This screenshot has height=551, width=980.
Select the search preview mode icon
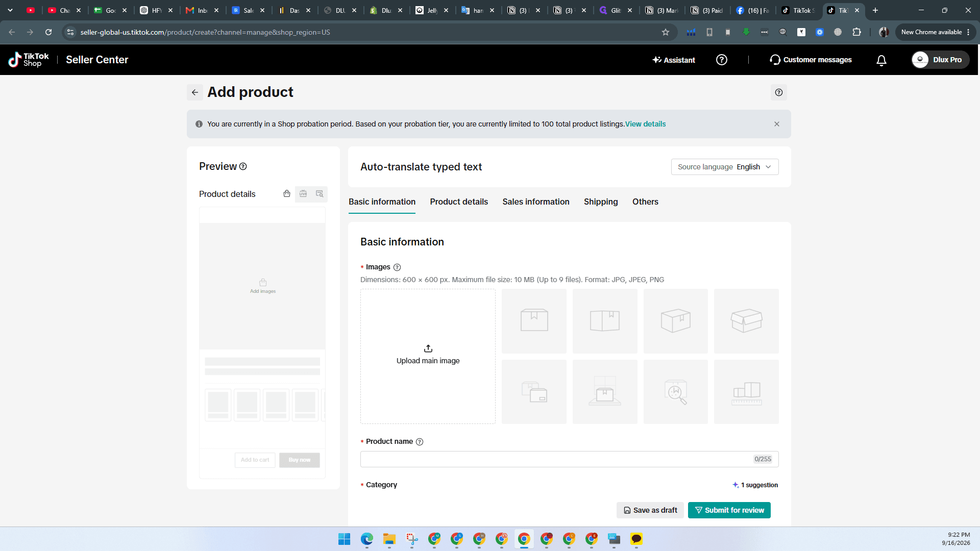[320, 194]
